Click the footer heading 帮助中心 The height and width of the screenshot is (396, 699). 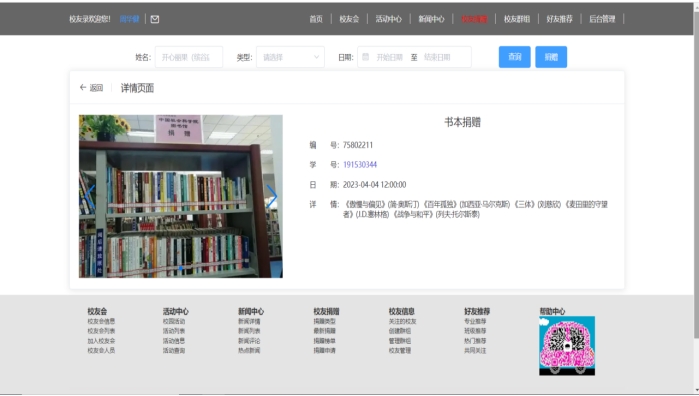coord(552,311)
